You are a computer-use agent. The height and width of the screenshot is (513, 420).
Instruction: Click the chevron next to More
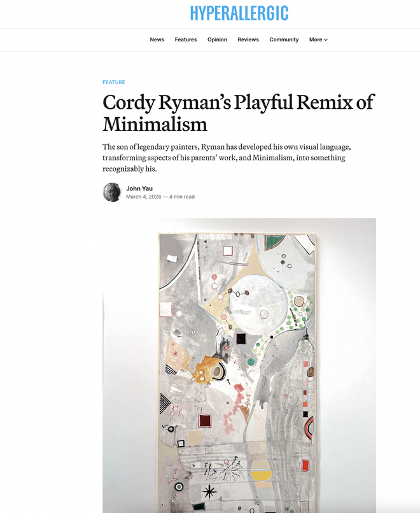(x=325, y=39)
